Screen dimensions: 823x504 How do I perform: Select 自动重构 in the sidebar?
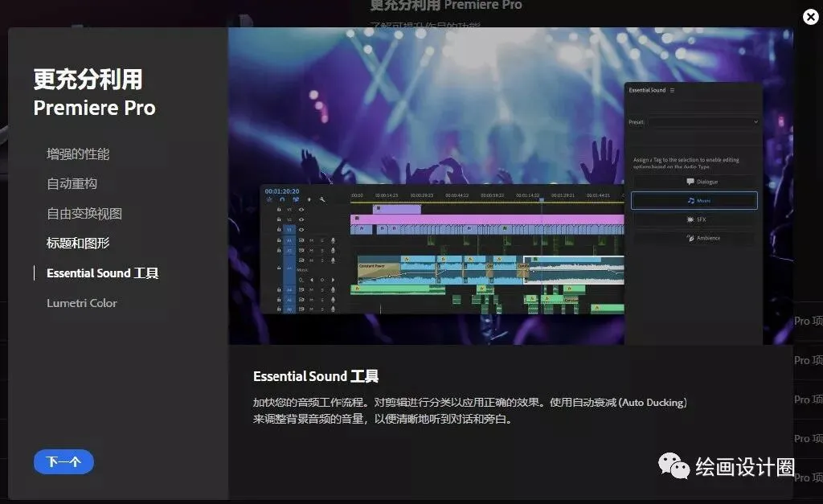(72, 184)
